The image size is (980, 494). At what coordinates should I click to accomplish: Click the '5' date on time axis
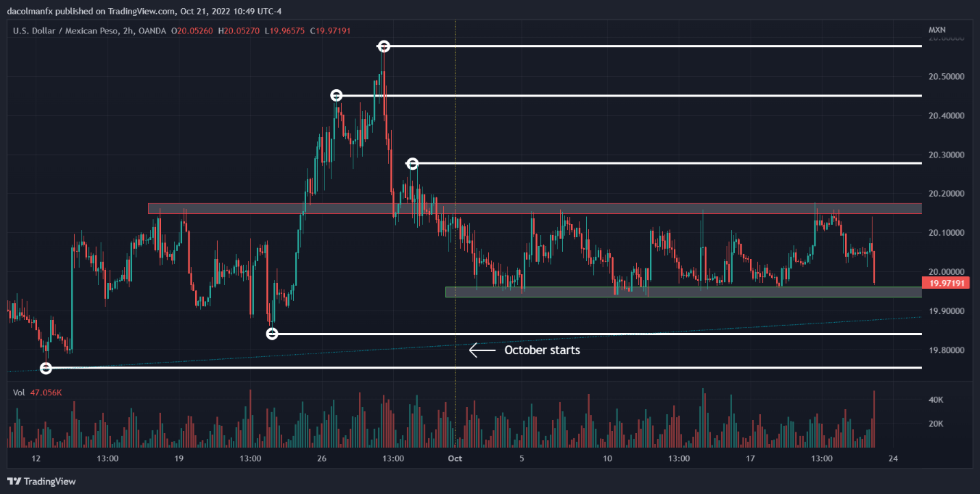click(x=522, y=458)
